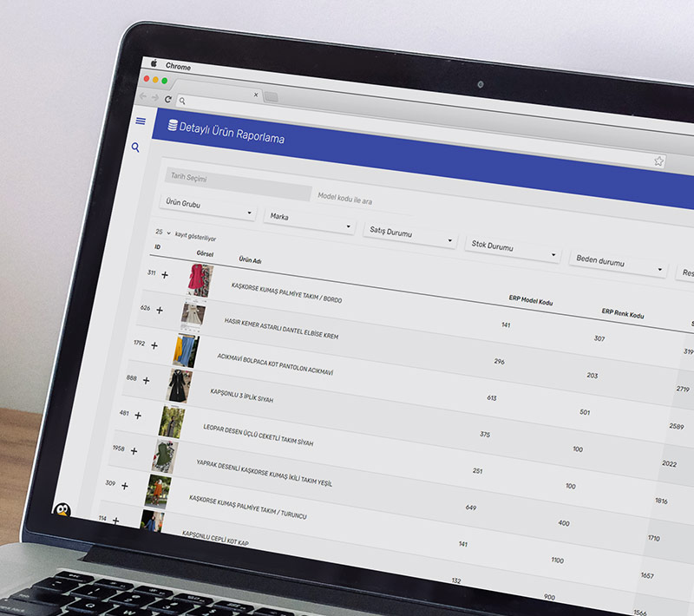694x616 pixels.
Task: Open thumbnail of the kot pantolon açıkmavi
Action: 186,351
